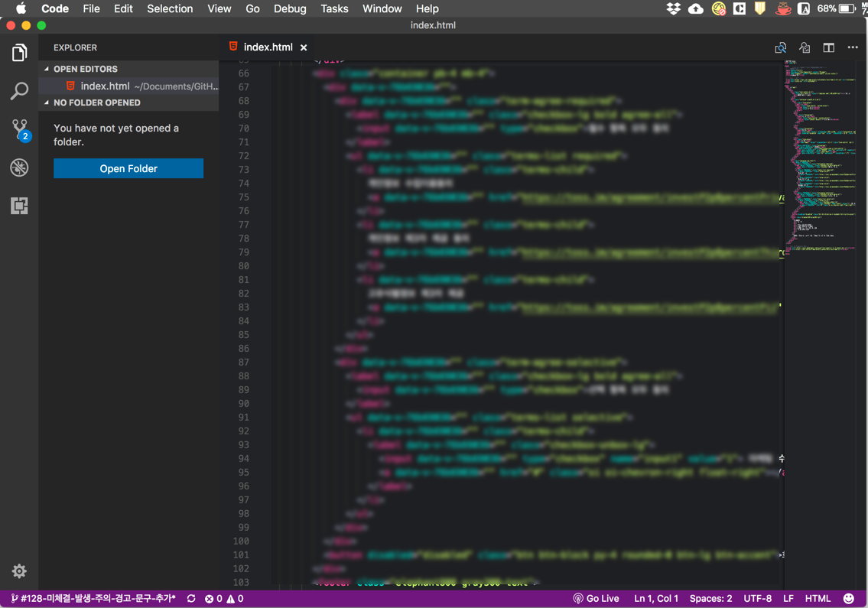Image resolution: width=868 pixels, height=608 pixels.
Task: Open Dropbox icon in macOS menu bar
Action: (x=673, y=8)
